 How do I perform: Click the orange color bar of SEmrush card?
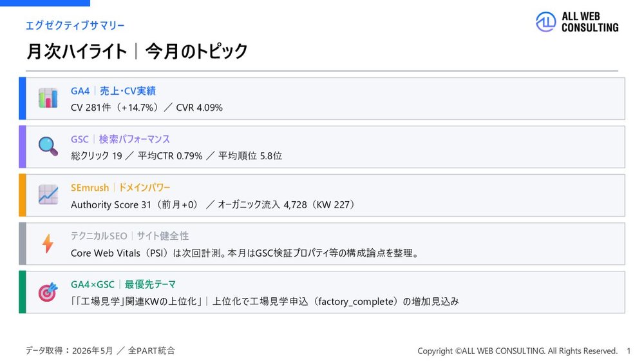pos(23,195)
